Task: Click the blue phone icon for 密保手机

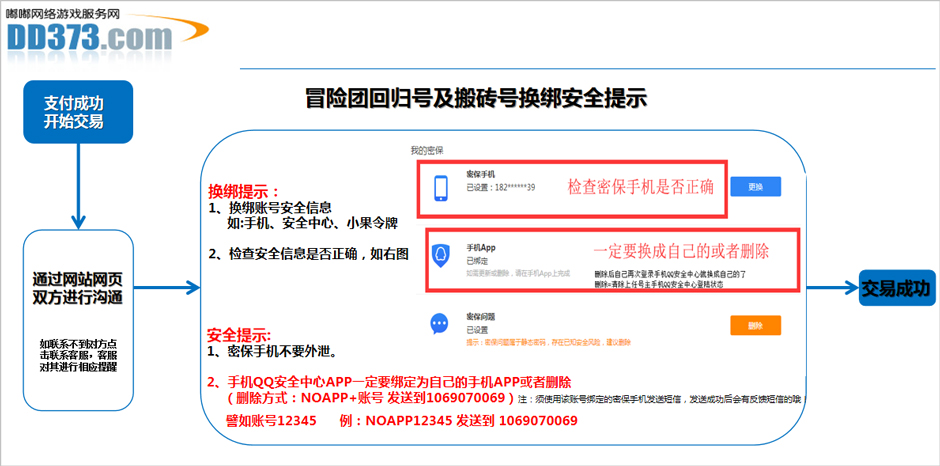Action: [440, 188]
